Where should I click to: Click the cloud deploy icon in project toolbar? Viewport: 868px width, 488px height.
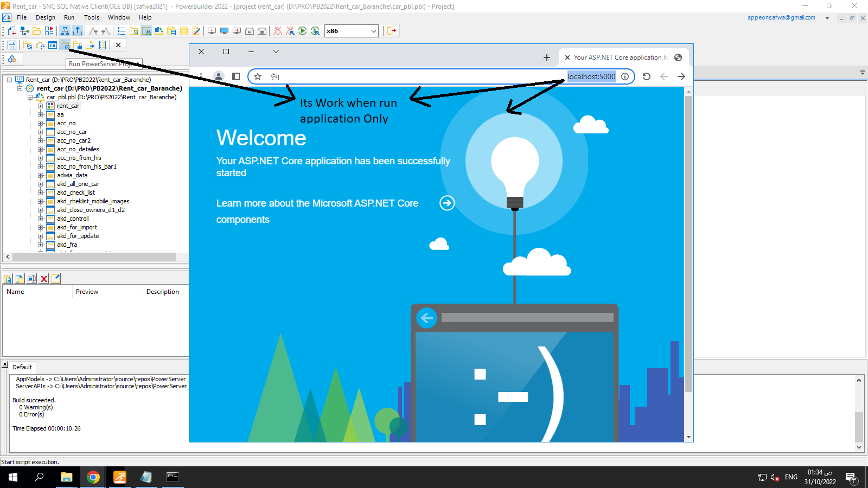[x=40, y=45]
